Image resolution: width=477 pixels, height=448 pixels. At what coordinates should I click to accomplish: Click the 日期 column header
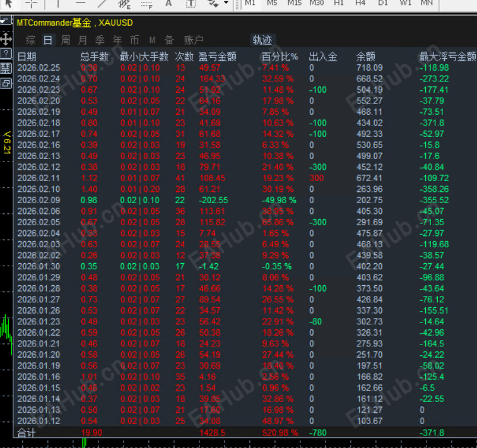point(26,57)
